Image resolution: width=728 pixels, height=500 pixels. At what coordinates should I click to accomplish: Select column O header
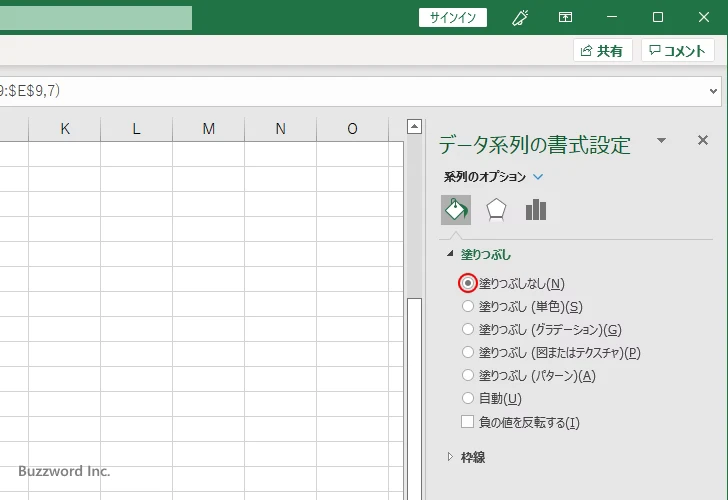(352, 129)
